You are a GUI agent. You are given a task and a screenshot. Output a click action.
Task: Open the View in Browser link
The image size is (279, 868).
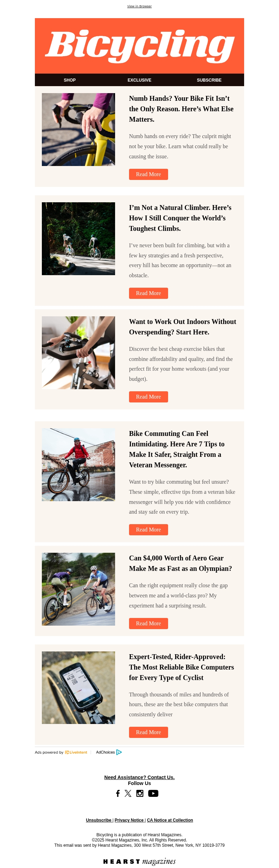pyautogui.click(x=139, y=6)
